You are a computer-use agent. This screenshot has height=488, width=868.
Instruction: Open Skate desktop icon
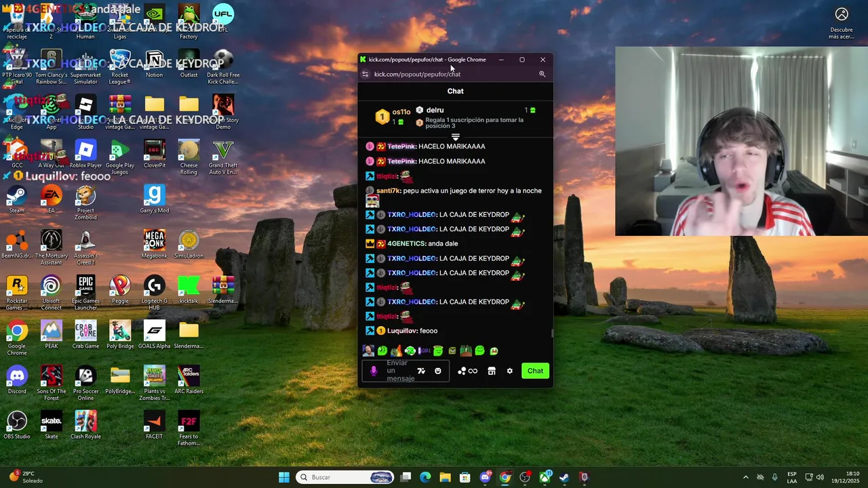click(52, 426)
